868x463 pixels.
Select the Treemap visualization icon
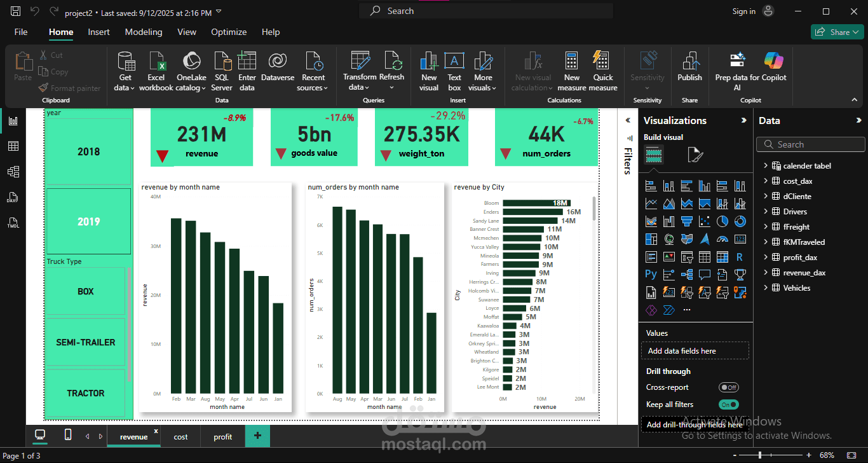(651, 239)
